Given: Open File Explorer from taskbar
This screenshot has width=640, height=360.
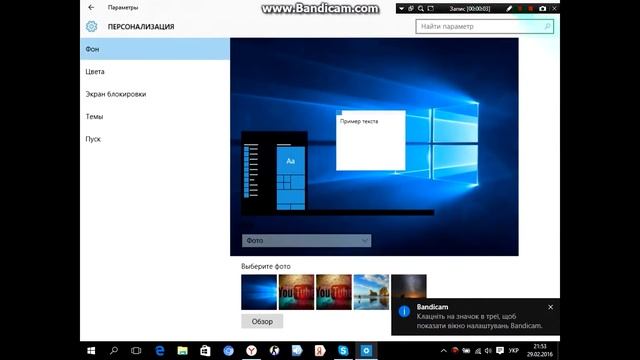Looking at the screenshot, I should pos(182,351).
